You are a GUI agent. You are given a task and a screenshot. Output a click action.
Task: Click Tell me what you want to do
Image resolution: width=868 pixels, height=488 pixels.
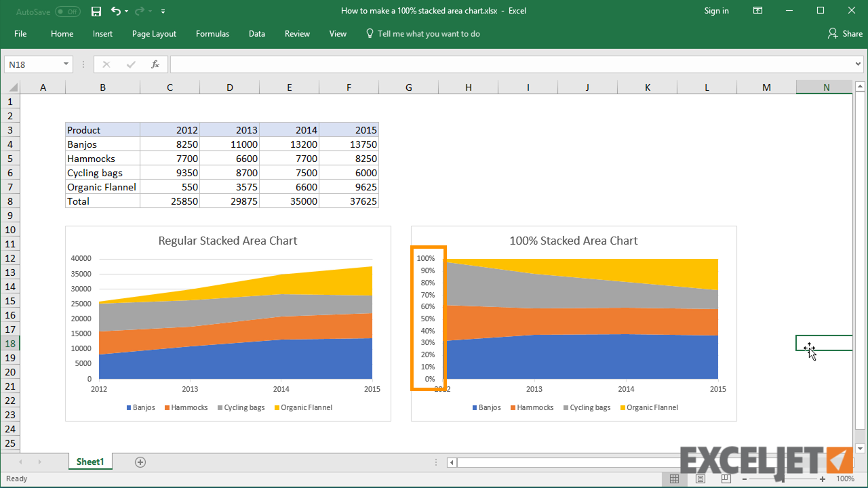(428, 34)
